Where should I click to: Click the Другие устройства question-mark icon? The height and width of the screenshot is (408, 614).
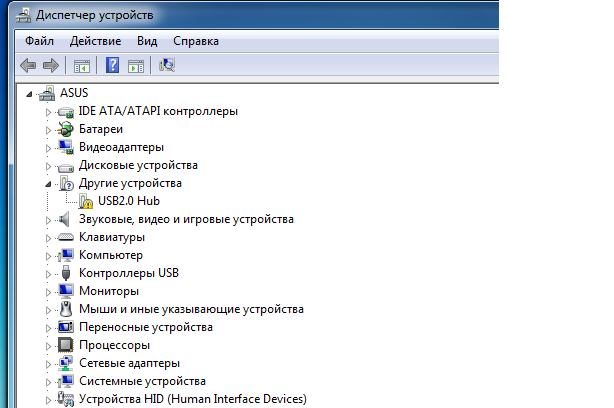point(67,183)
